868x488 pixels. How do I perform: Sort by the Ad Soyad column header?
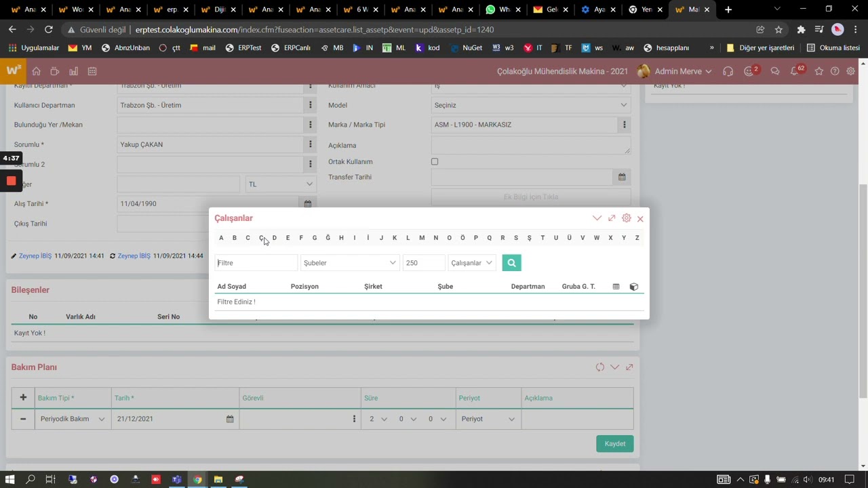(x=232, y=287)
